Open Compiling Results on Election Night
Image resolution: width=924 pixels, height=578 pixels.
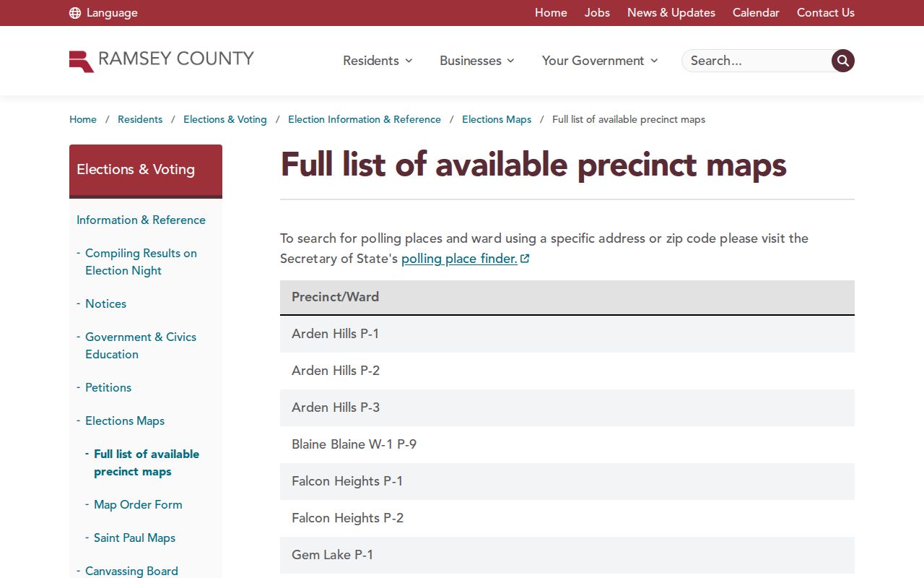click(141, 262)
